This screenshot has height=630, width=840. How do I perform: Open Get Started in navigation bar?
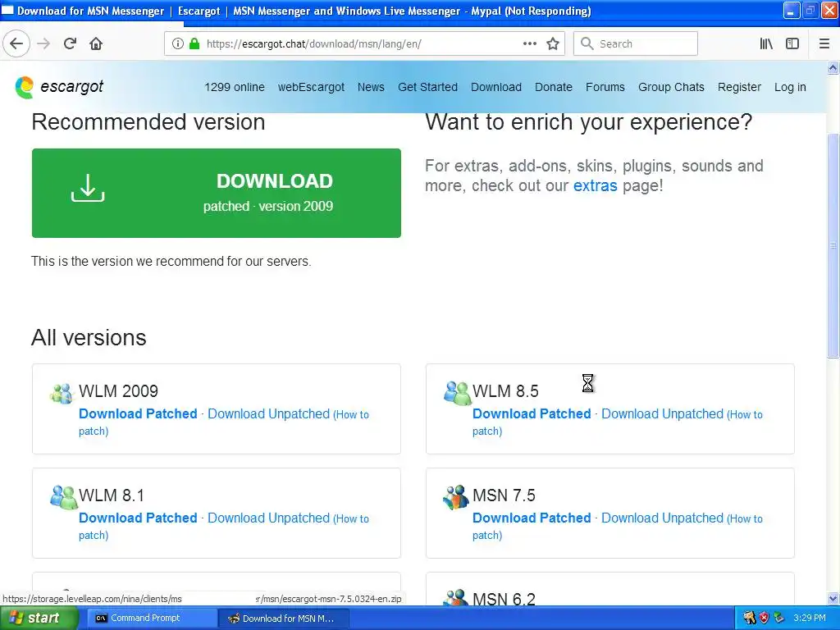(x=427, y=87)
